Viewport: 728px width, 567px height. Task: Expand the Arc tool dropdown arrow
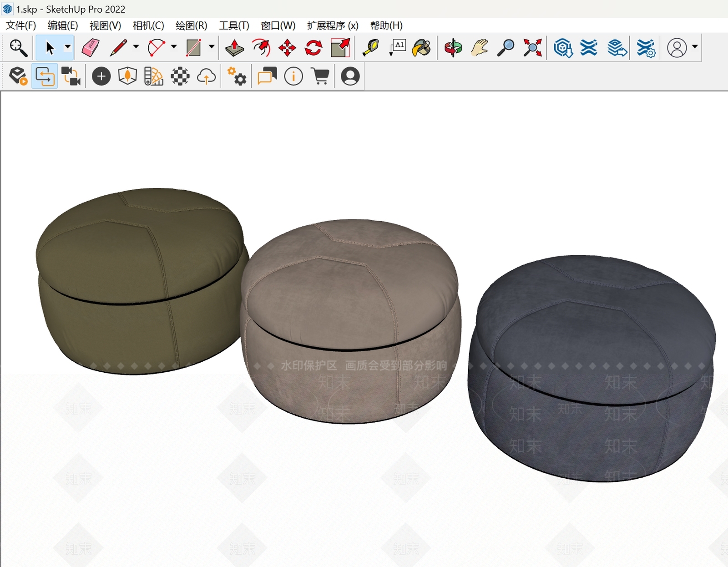(173, 47)
